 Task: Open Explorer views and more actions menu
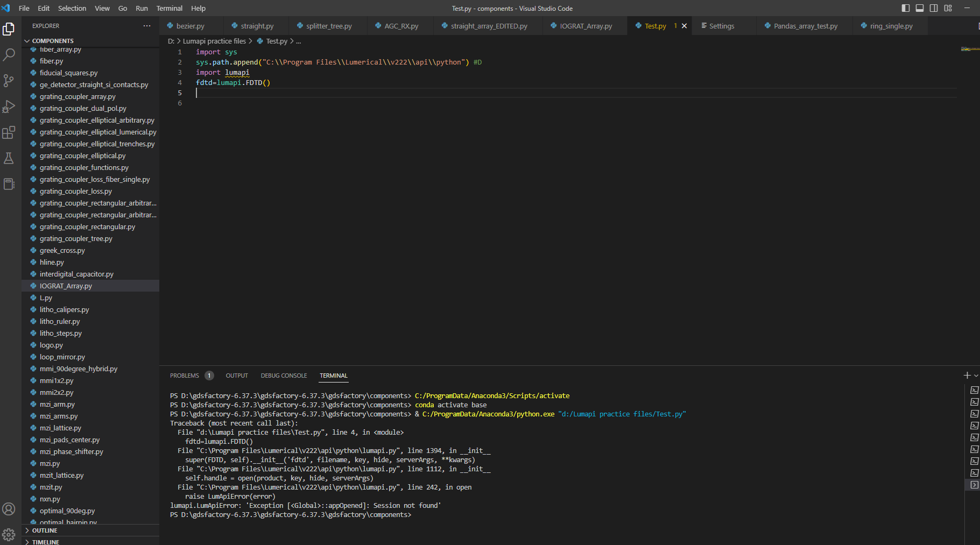coord(147,26)
